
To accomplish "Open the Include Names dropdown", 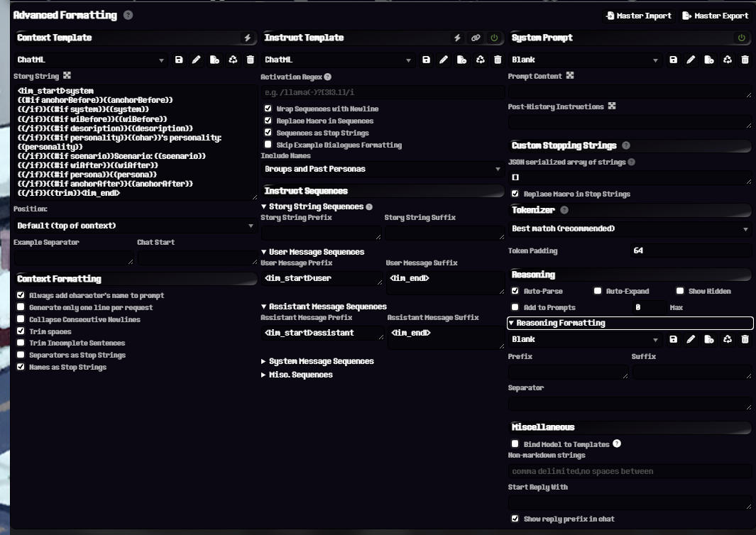I will [x=383, y=169].
